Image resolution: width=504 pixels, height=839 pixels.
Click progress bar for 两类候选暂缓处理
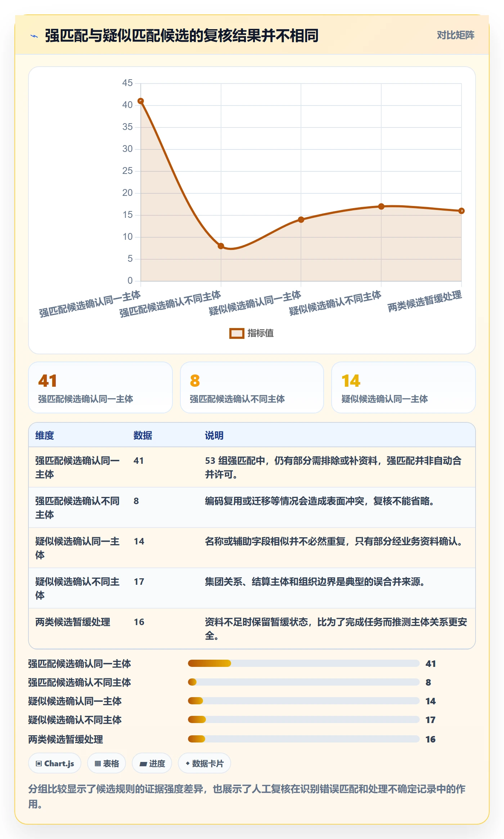(x=304, y=739)
